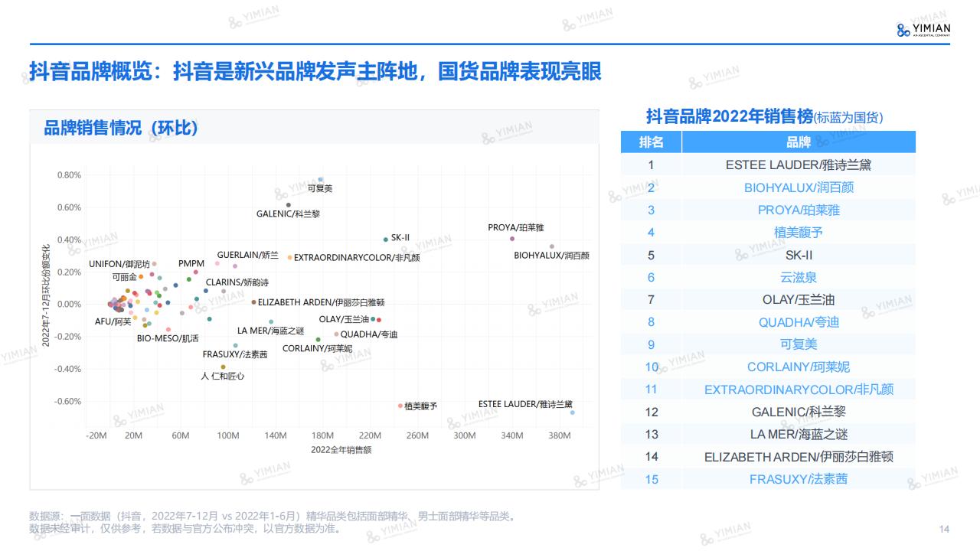The width and height of the screenshot is (980, 551).
Task: Select table row PROYA/珀莱雅
Action: (768, 210)
